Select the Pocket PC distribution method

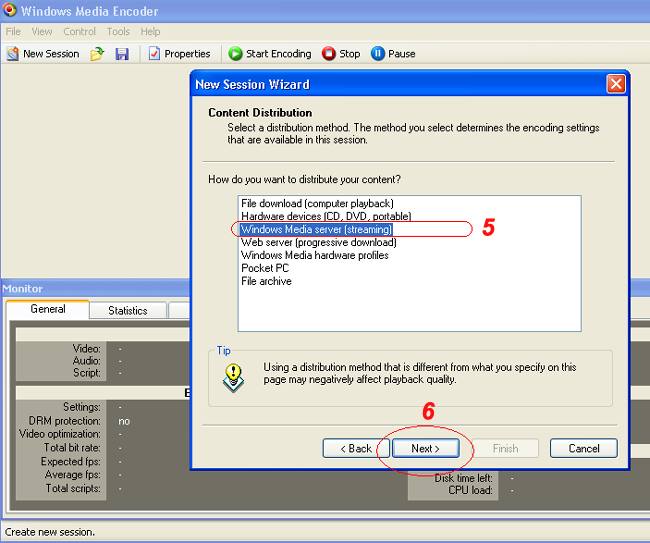pos(264,268)
